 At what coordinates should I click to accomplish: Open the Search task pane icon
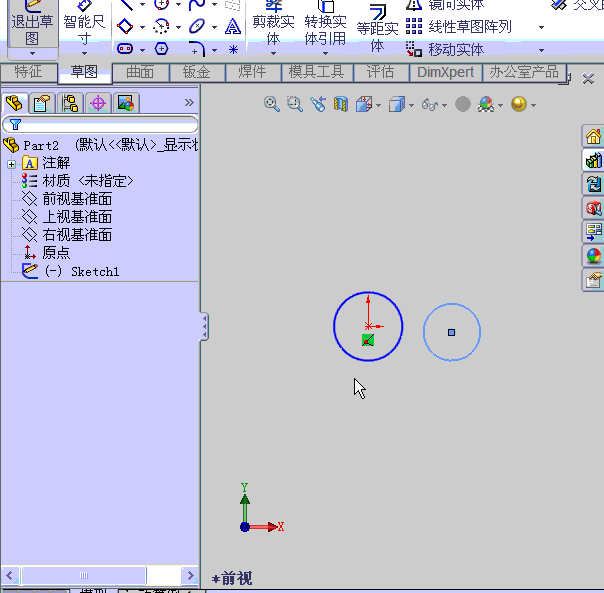[x=593, y=208]
